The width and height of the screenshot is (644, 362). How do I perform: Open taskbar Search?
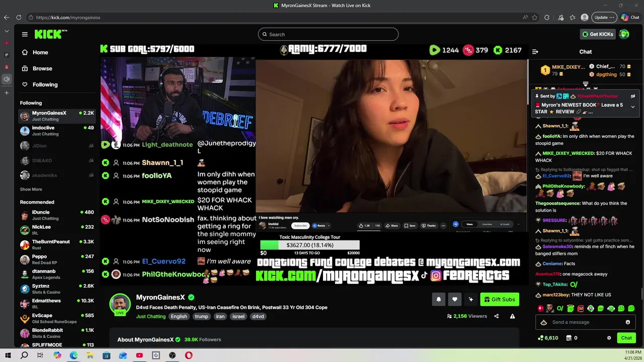24,355
